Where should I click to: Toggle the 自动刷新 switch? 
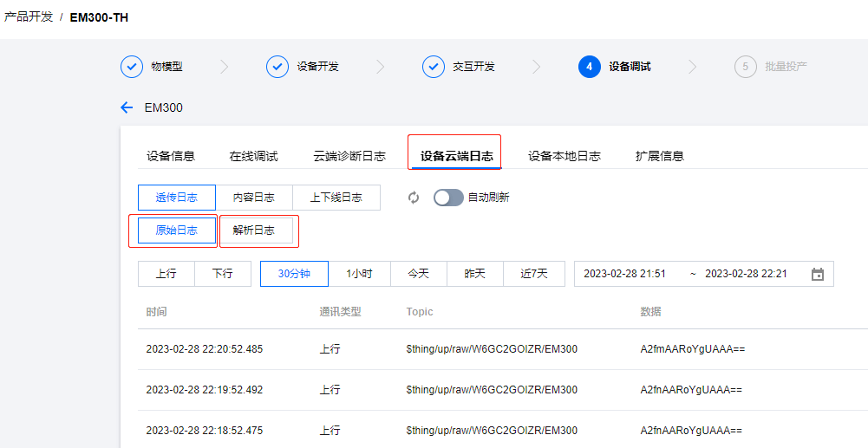pyautogui.click(x=448, y=198)
